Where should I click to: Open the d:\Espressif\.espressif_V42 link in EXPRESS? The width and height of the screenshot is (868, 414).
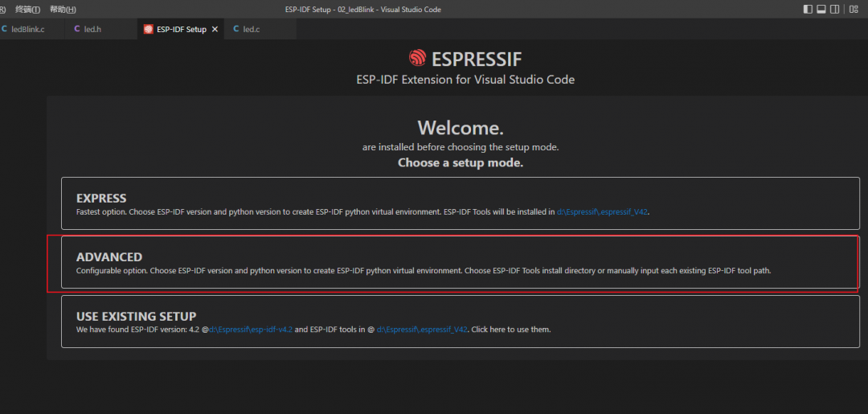point(602,211)
